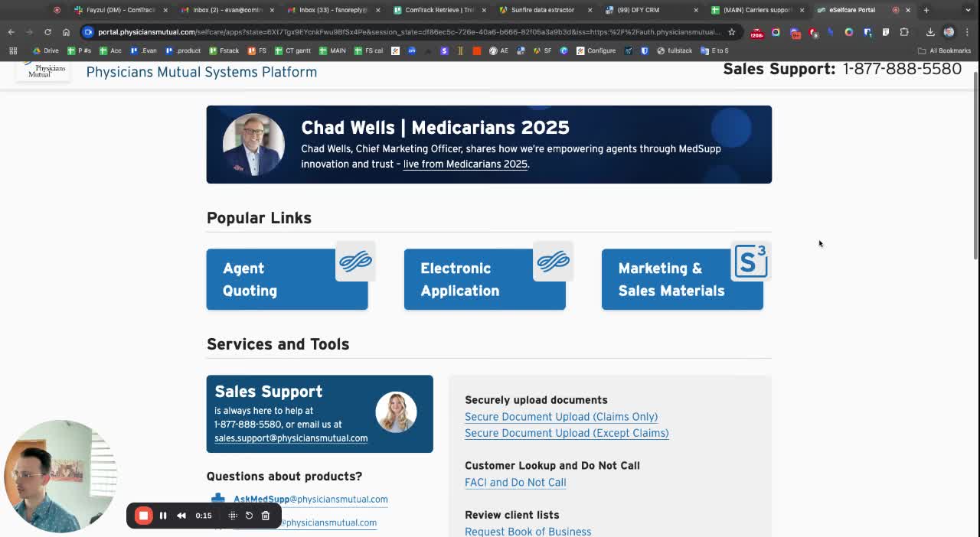The width and height of the screenshot is (980, 537).
Task: Bookmark this page with star icon
Action: coord(732,32)
